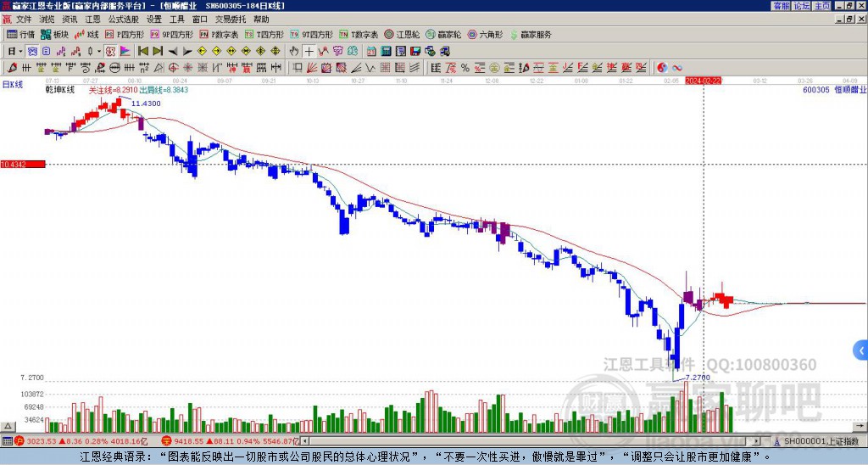Open the 赢家轮 wheel tool

point(443,34)
